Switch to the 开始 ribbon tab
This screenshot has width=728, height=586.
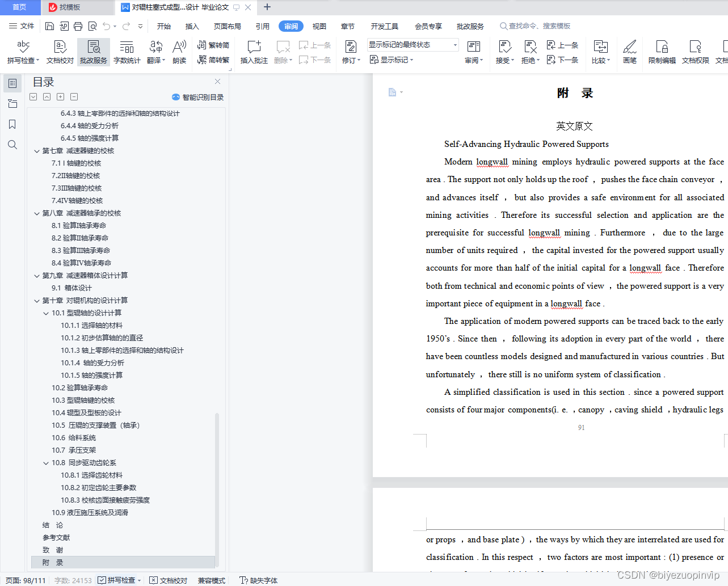164,26
